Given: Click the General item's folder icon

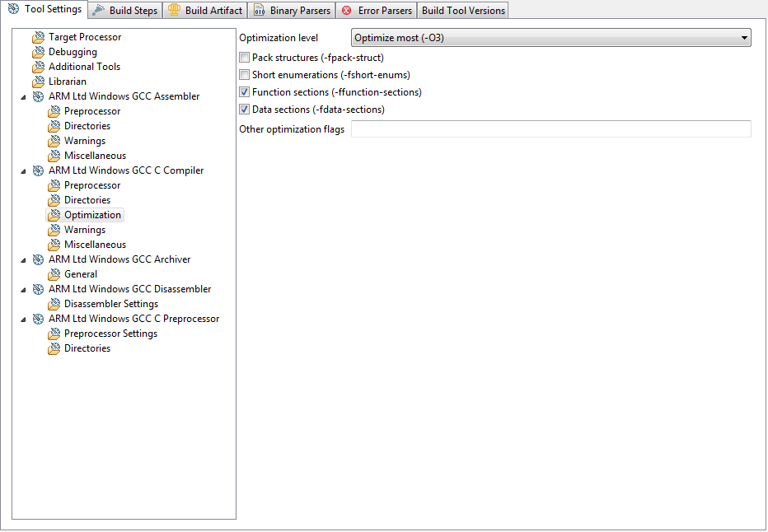Looking at the screenshot, I should pyautogui.click(x=54, y=274).
